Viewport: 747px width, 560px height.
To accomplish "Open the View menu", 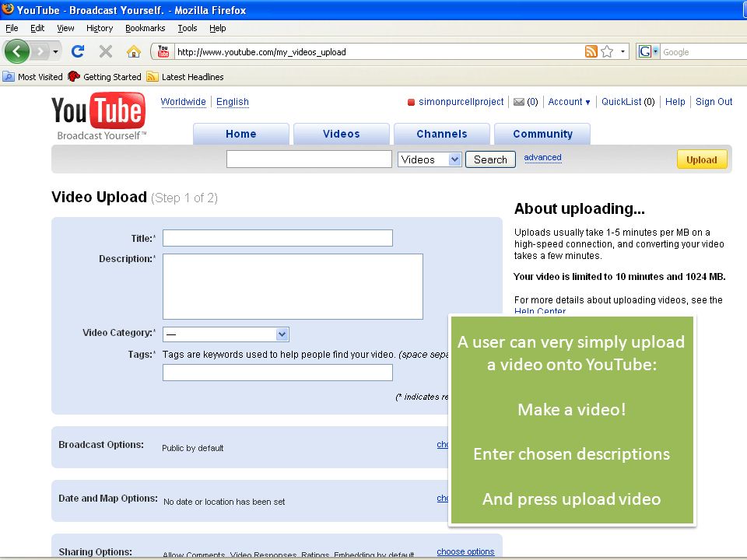I will point(65,28).
